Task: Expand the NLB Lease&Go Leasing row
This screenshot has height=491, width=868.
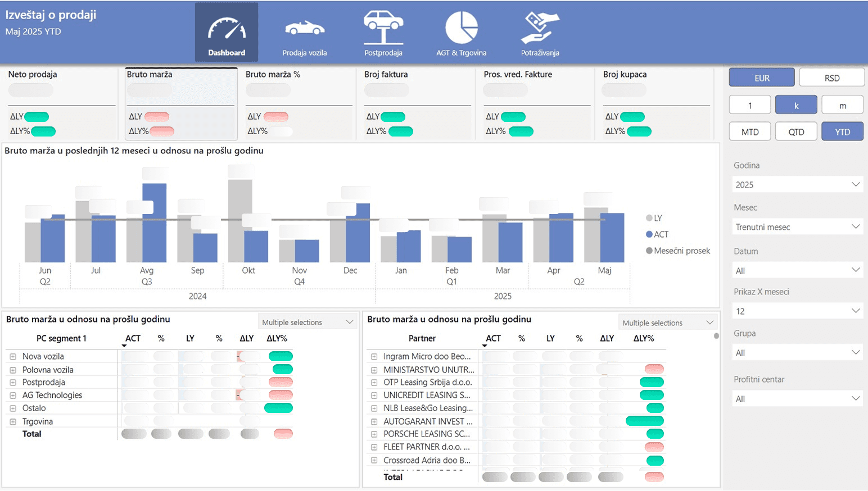Action: 374,408
